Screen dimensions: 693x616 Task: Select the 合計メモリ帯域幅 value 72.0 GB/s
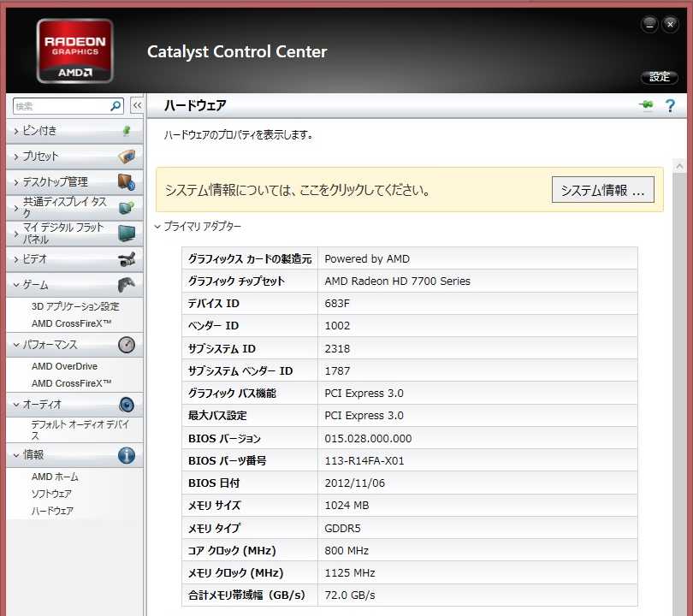tap(350, 595)
